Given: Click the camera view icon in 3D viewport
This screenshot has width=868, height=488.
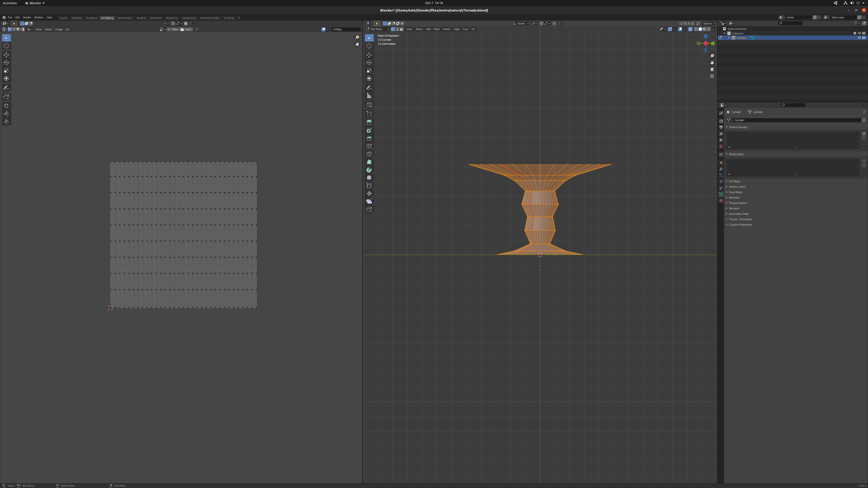Looking at the screenshot, I should (712, 69).
